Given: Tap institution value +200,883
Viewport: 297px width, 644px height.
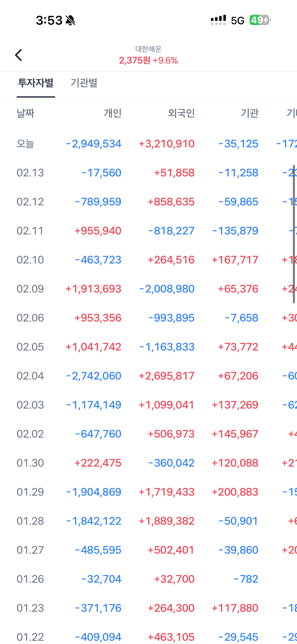Looking at the screenshot, I should pyautogui.click(x=235, y=492).
